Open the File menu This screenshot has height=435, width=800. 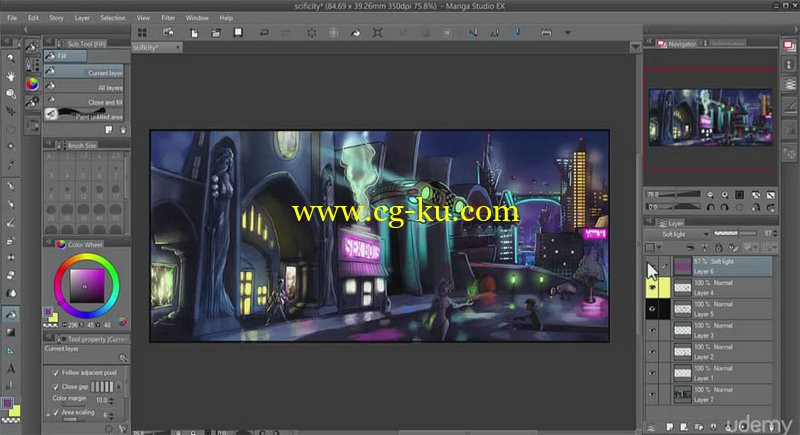12,18
